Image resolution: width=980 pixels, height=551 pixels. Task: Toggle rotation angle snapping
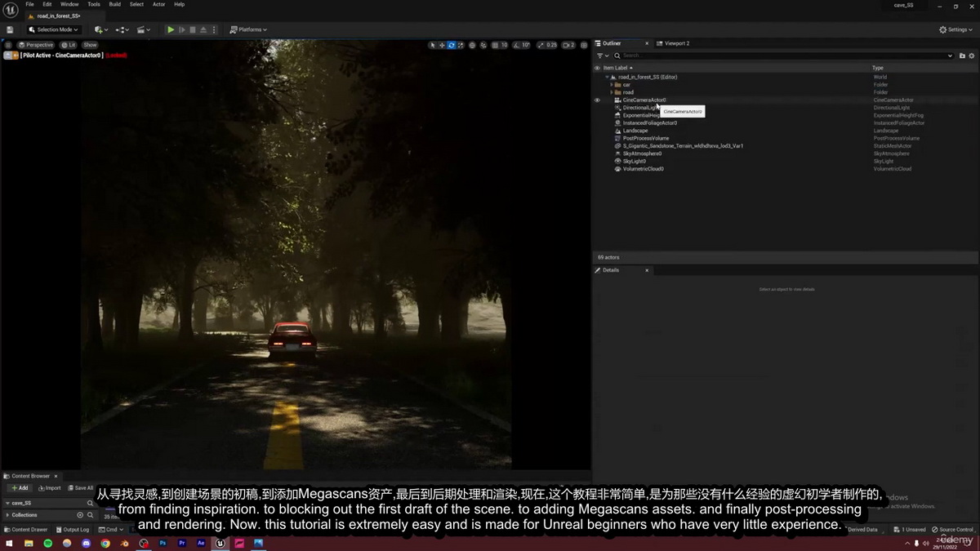click(516, 45)
